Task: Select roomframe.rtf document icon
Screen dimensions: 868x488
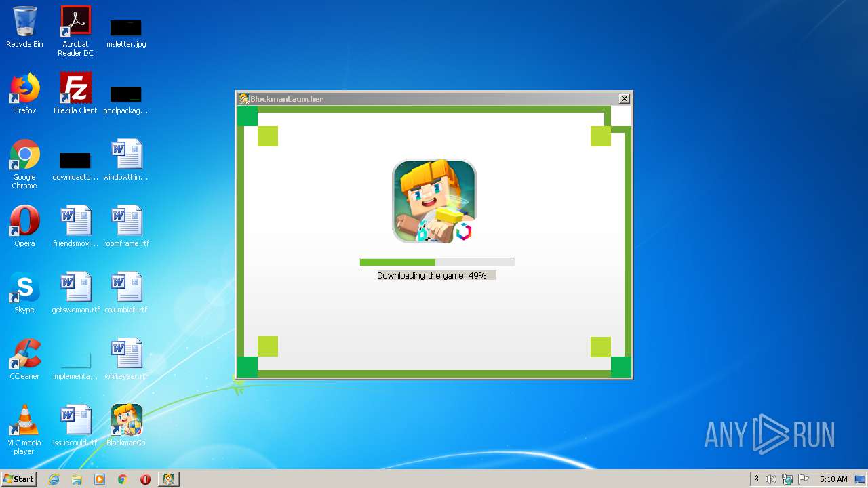Action: pyautogui.click(x=126, y=226)
